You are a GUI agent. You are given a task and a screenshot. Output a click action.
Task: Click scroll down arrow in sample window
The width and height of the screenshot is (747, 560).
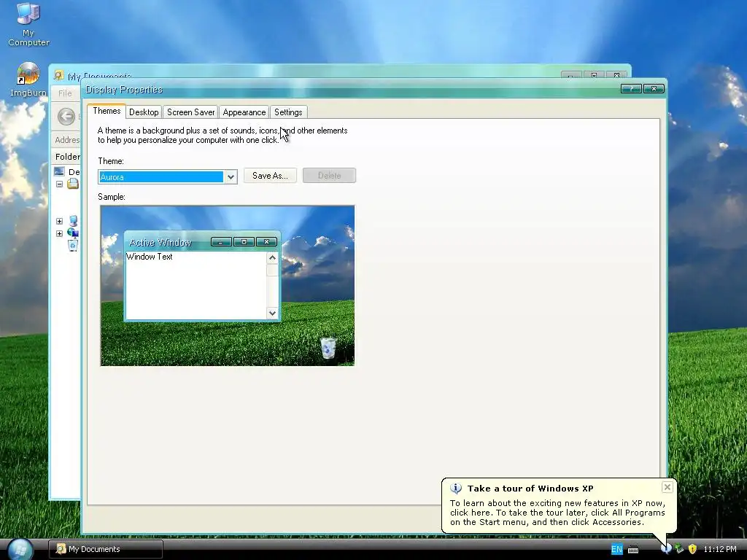(x=272, y=313)
